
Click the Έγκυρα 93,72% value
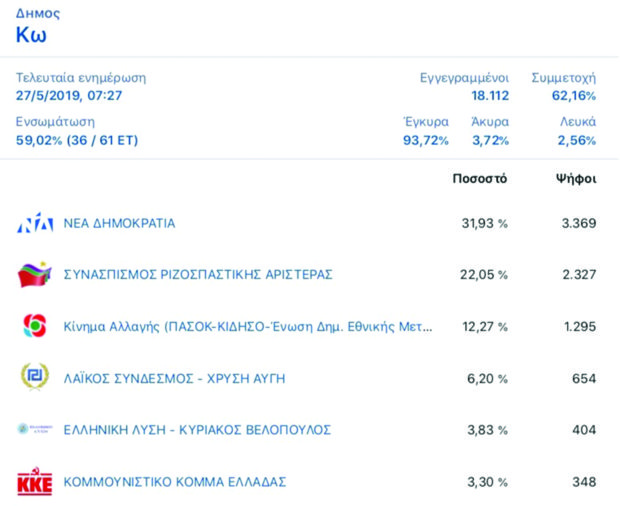click(x=425, y=140)
